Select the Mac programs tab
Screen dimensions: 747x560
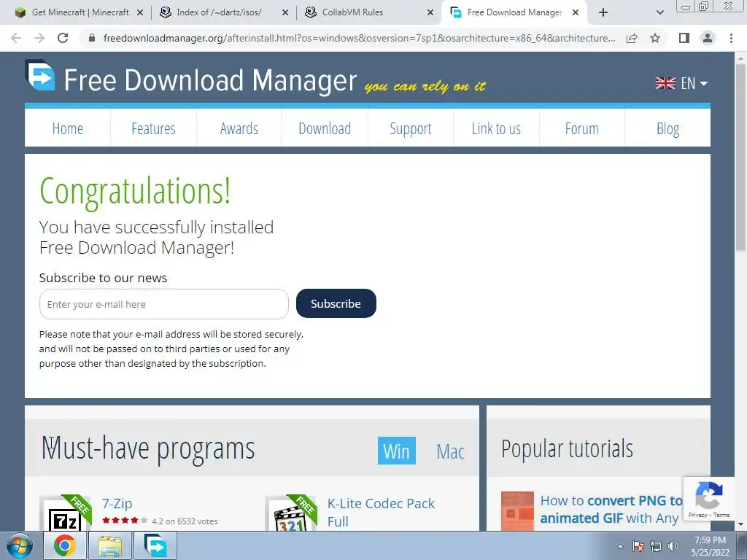coord(450,451)
